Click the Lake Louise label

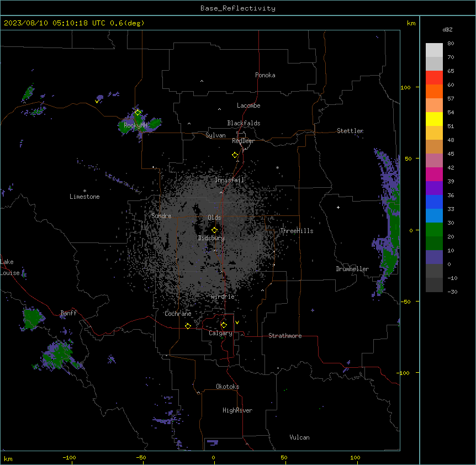[10, 267]
